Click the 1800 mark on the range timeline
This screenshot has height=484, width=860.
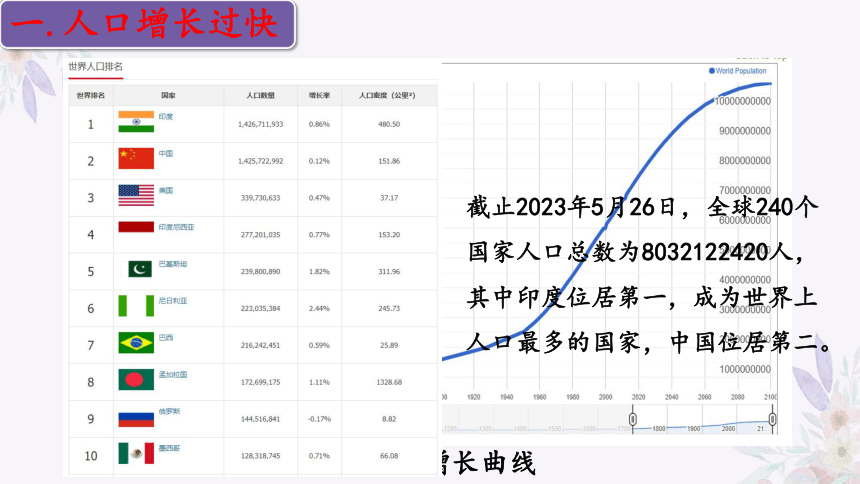point(659,429)
